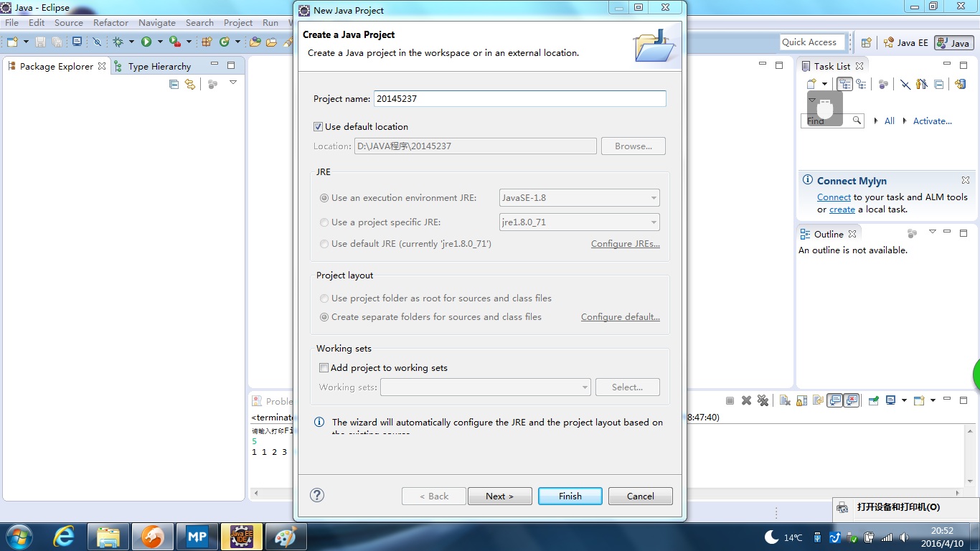This screenshot has height=551, width=980.
Task: Toggle Show Console on Standard Error change
Action: pos(851,400)
